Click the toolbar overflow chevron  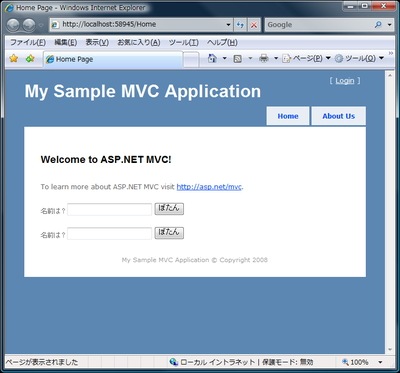(x=391, y=53)
